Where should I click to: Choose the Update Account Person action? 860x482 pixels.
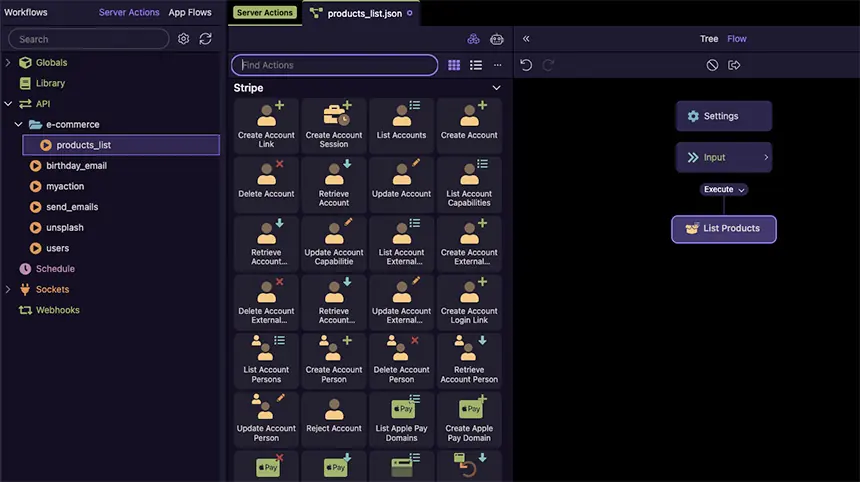266,419
